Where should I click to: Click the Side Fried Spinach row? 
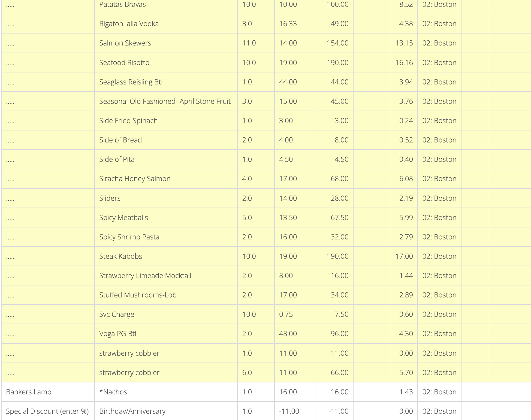click(266, 121)
